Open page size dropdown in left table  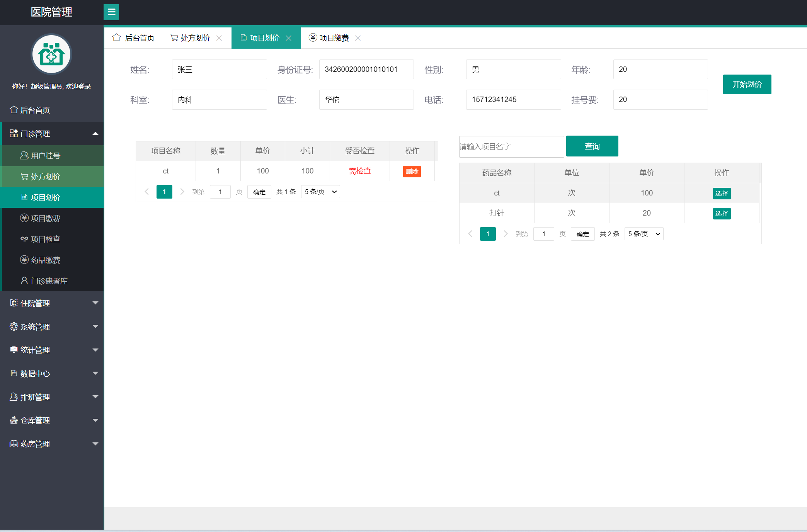pyautogui.click(x=320, y=192)
